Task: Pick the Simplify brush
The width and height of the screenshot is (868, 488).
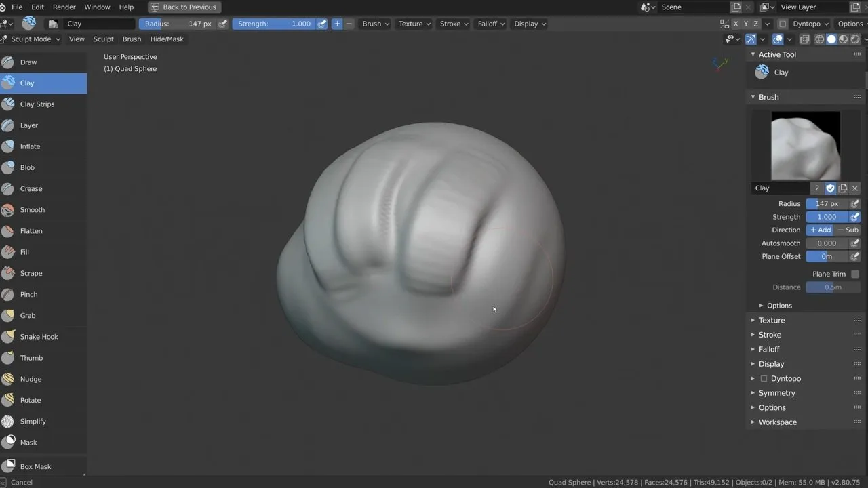Action: [x=43, y=421]
